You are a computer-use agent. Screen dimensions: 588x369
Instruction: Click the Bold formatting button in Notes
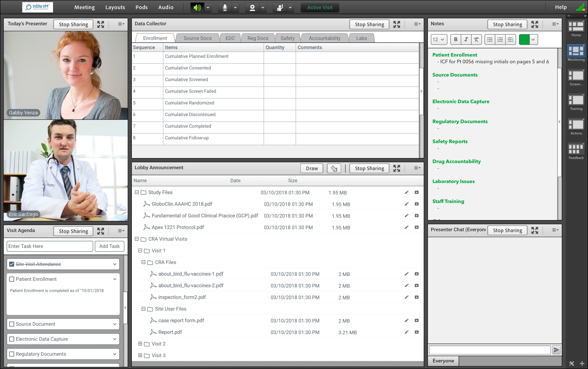(456, 39)
